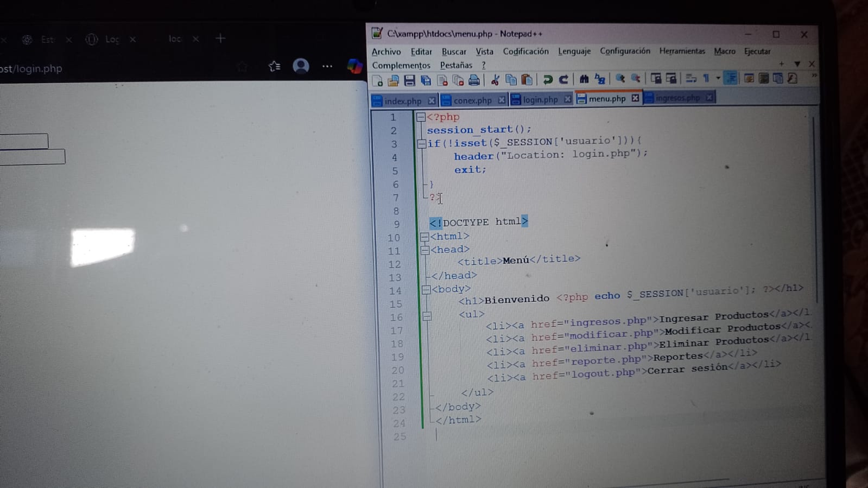Viewport: 868px width, 488px height.
Task: Click the Save file toolbar icon
Action: 409,81
